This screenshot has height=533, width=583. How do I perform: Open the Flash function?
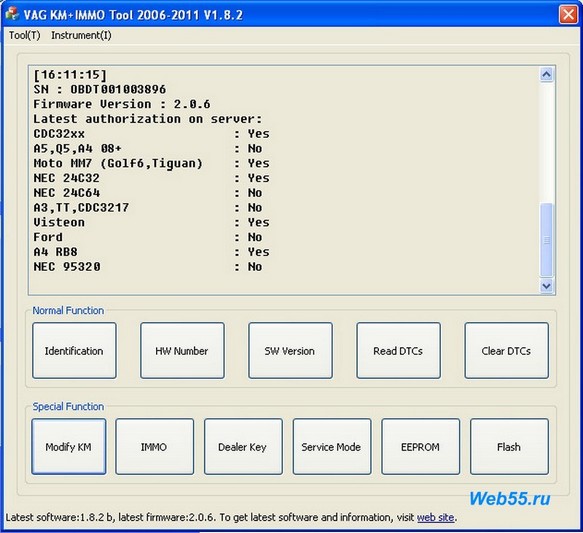tap(509, 446)
